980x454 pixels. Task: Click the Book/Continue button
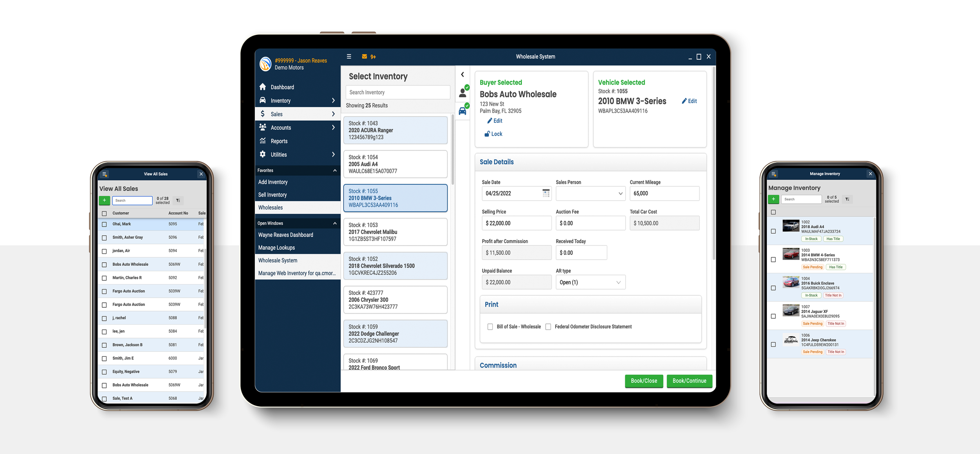689,381
